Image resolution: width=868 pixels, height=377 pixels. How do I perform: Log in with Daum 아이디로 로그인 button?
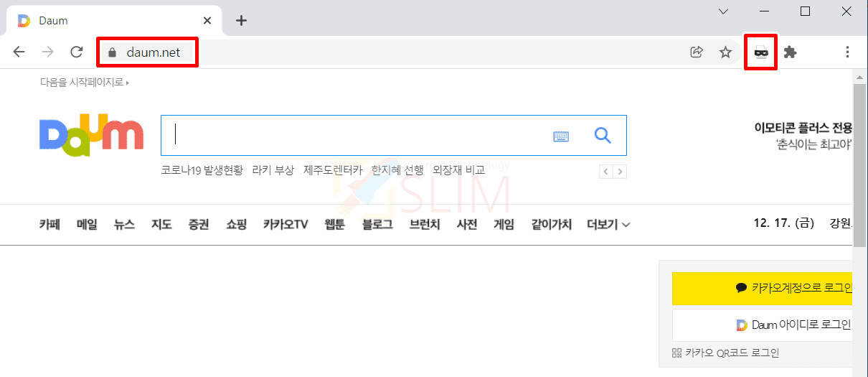click(763, 325)
